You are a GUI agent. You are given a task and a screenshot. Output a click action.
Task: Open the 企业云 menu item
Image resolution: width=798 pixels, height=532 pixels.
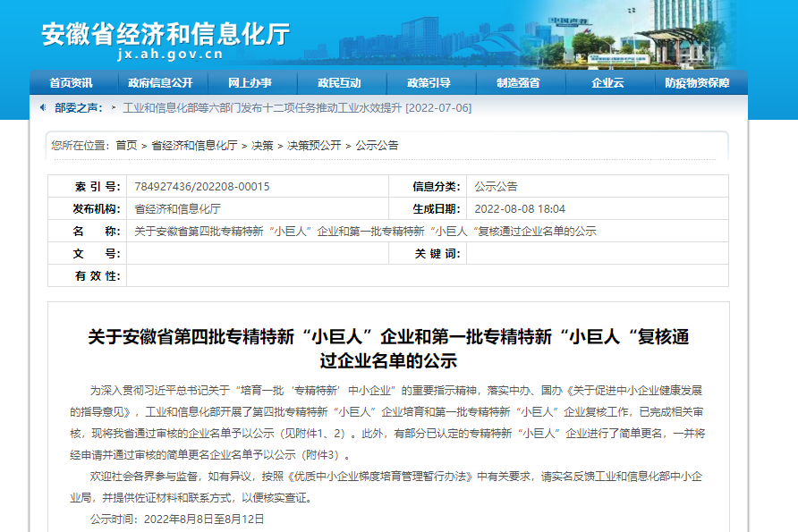[x=607, y=83]
